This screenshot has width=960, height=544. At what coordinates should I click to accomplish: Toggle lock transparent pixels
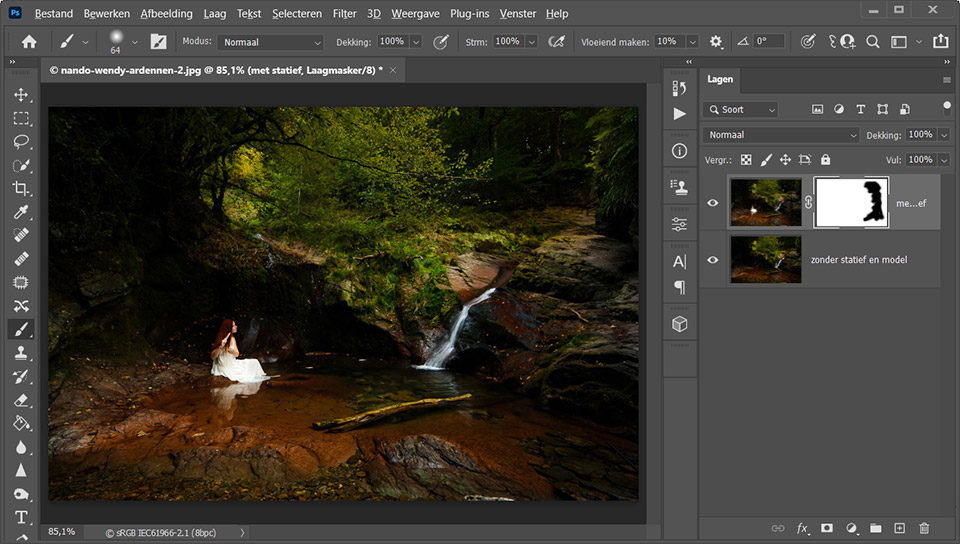(x=746, y=160)
